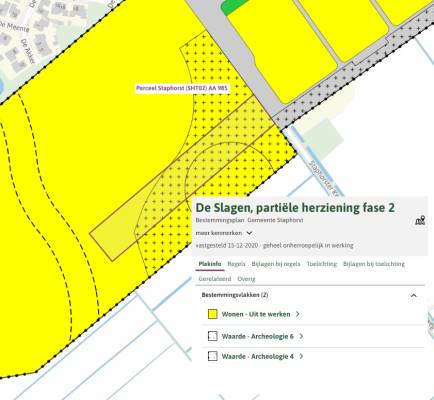
Task: Select the Bijlagen bij regels tab
Action: [276, 264]
